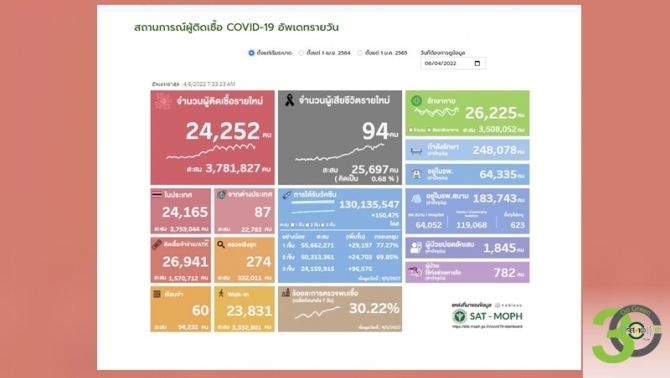This screenshot has height=378, width=670.
Task: Select the radio option from 1 April 2564
Action: 301,53
